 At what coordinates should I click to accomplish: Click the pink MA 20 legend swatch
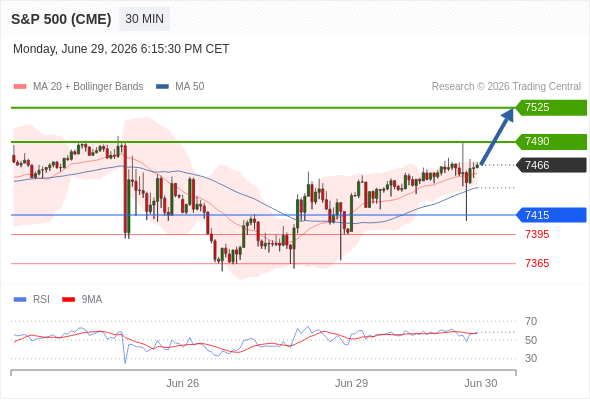tap(20, 87)
